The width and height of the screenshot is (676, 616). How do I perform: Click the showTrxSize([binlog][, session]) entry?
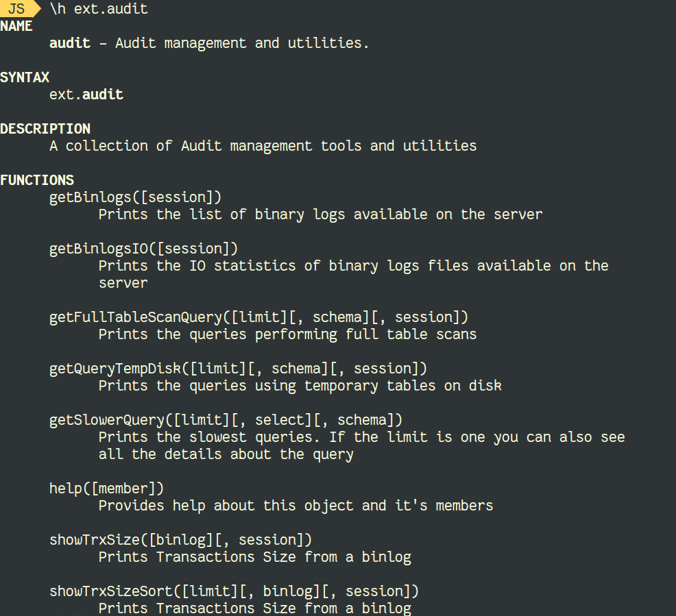click(180, 540)
